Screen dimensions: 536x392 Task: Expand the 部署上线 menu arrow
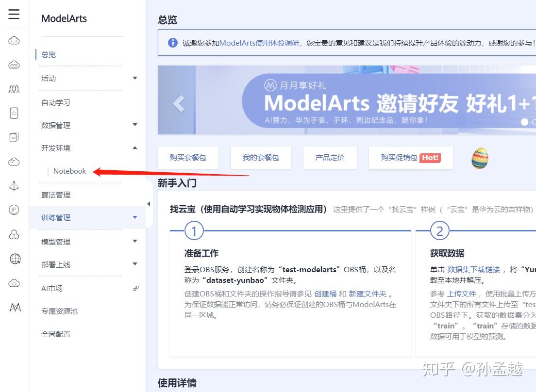135,264
